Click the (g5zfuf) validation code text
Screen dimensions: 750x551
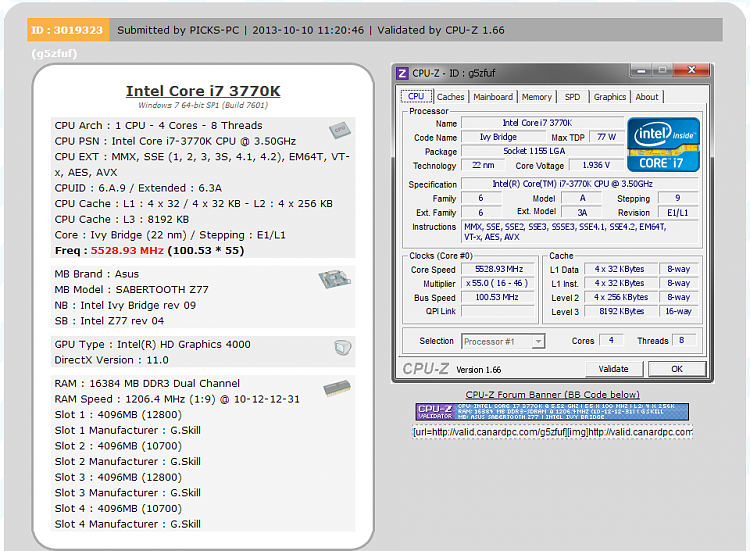[x=54, y=54]
